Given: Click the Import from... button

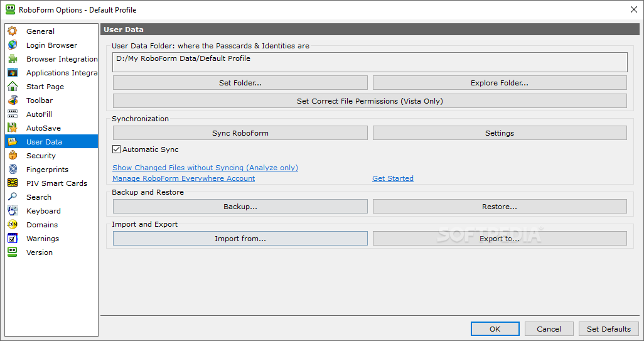Looking at the screenshot, I should 240,238.
